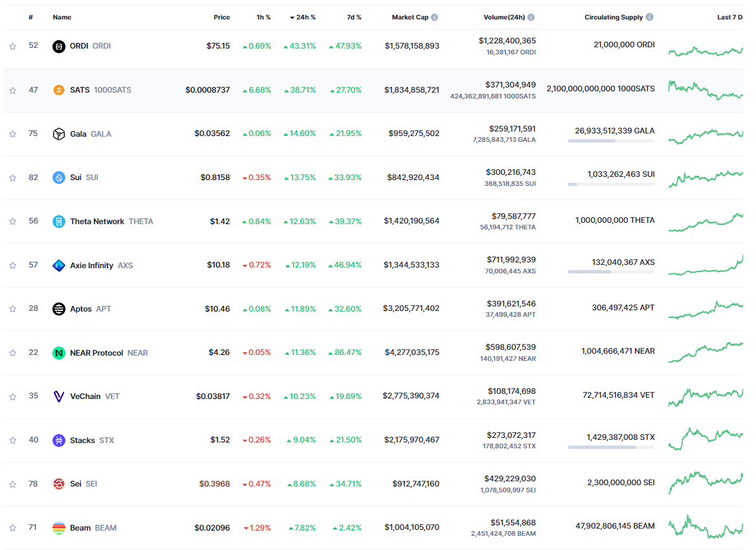
Task: Sort table by Price column header
Action: (222, 17)
